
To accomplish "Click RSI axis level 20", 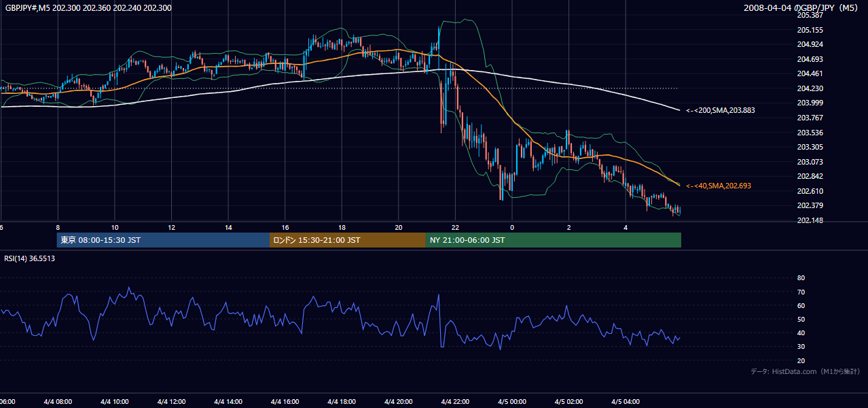I will pos(801,360).
